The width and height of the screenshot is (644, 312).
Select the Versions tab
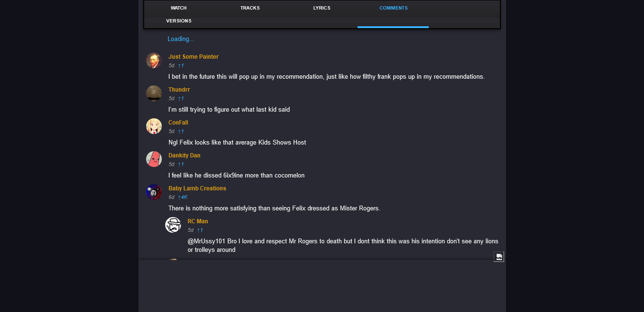[x=179, y=21]
